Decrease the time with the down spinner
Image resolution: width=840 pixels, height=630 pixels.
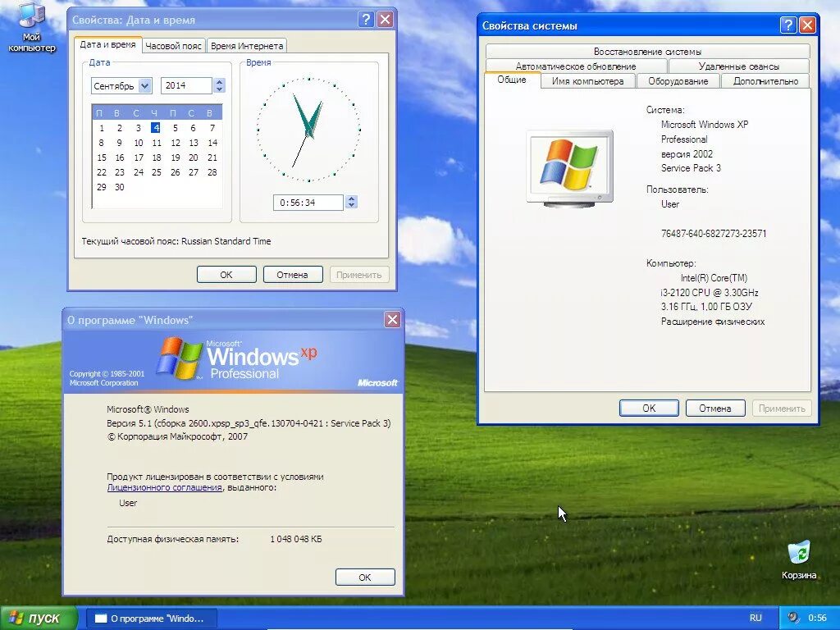351,206
